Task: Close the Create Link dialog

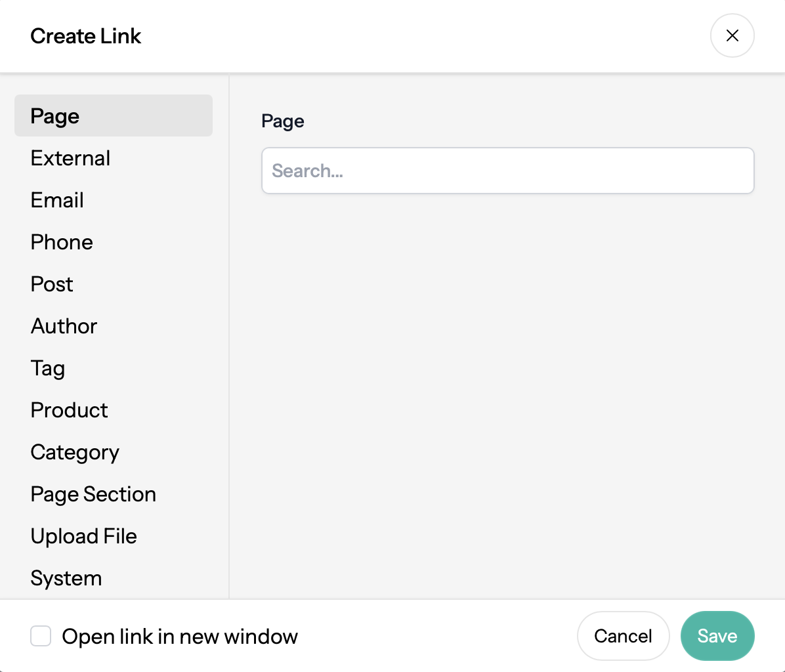Action: click(x=732, y=35)
